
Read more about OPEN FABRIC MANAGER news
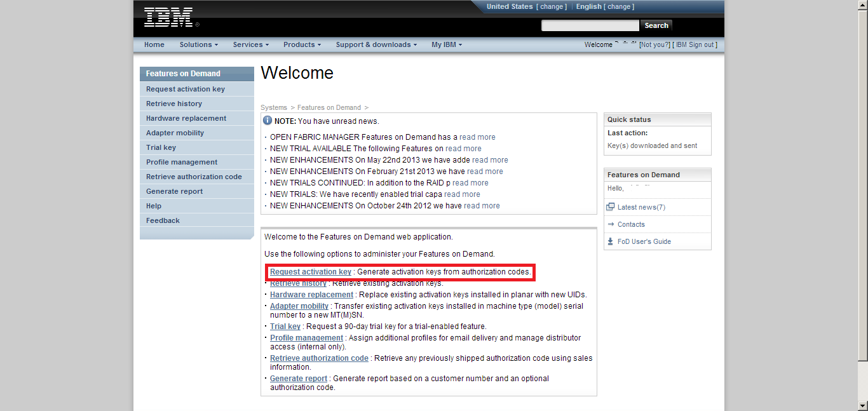[x=477, y=137]
